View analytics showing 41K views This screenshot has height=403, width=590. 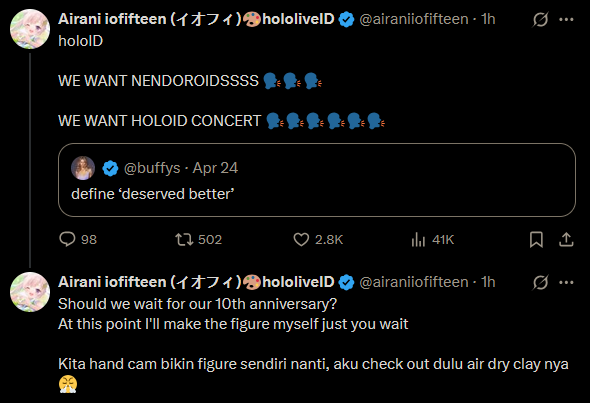coord(418,239)
